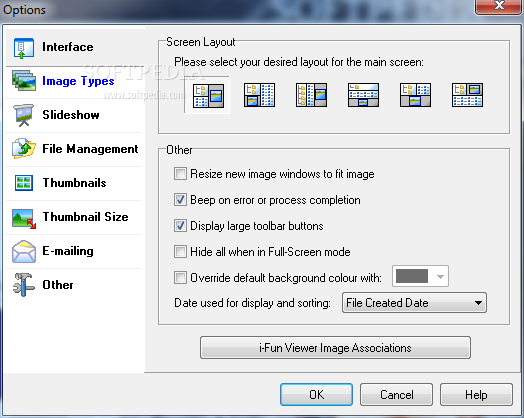Open Slideshow settings via projector screen icon
This screenshot has width=524, height=418.
point(23,115)
